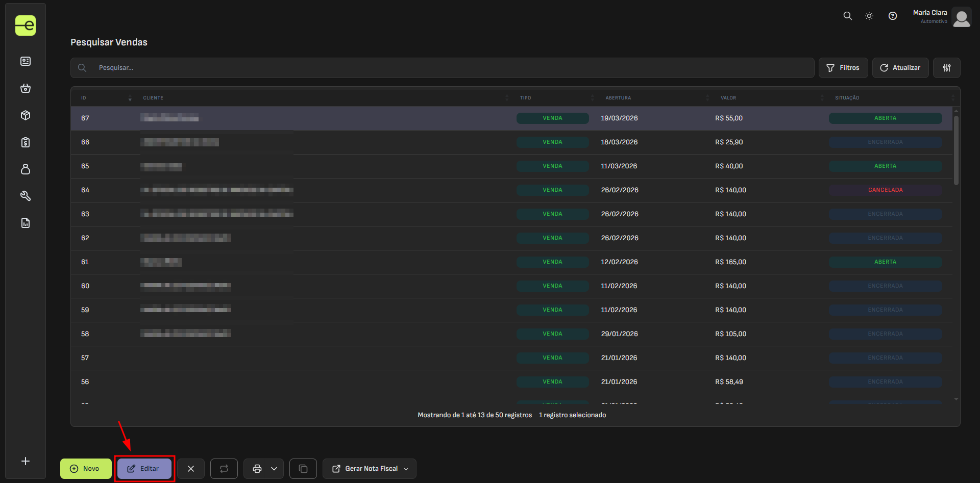Open the products box icon in sidebar
Image resolution: width=980 pixels, height=483 pixels.
coord(26,115)
